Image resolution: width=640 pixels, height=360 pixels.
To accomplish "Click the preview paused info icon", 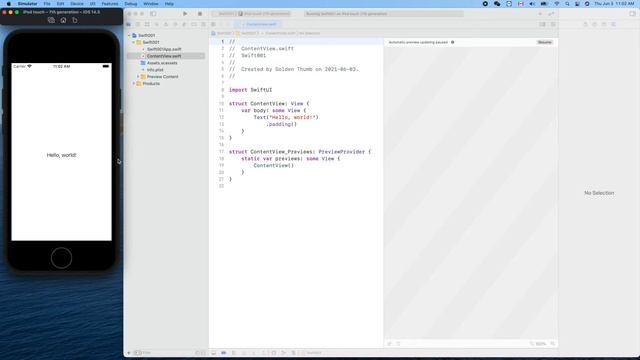I will 453,42.
